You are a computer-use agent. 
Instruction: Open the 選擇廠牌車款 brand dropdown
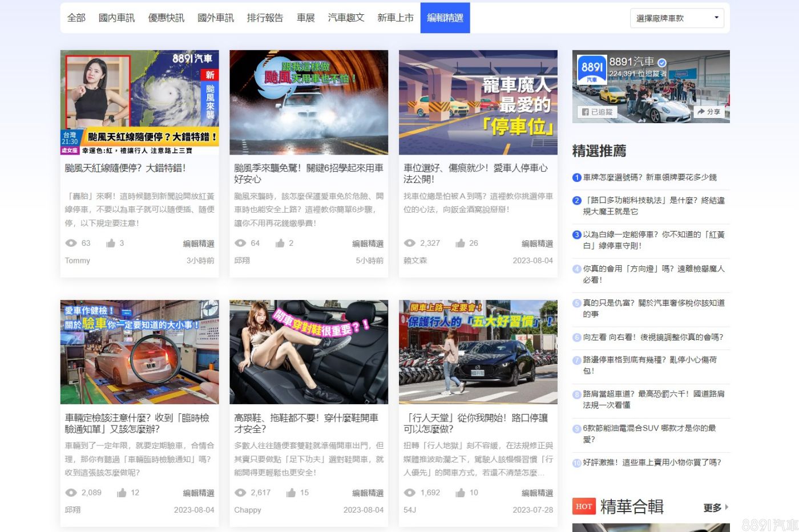(x=677, y=18)
